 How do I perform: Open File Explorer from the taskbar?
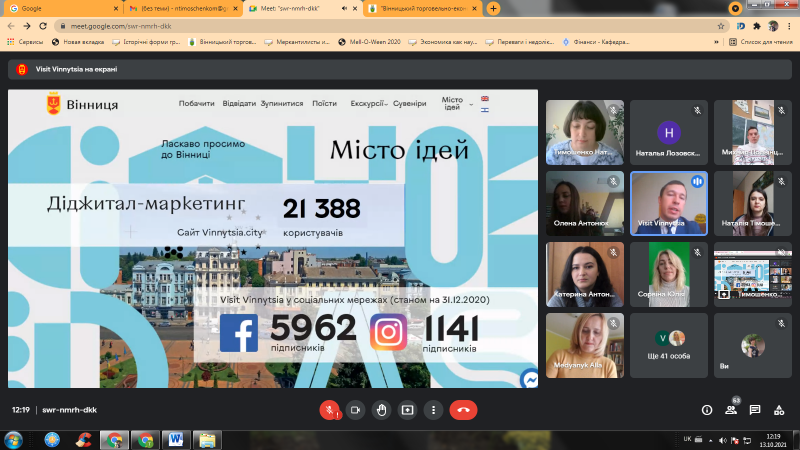pos(207,440)
